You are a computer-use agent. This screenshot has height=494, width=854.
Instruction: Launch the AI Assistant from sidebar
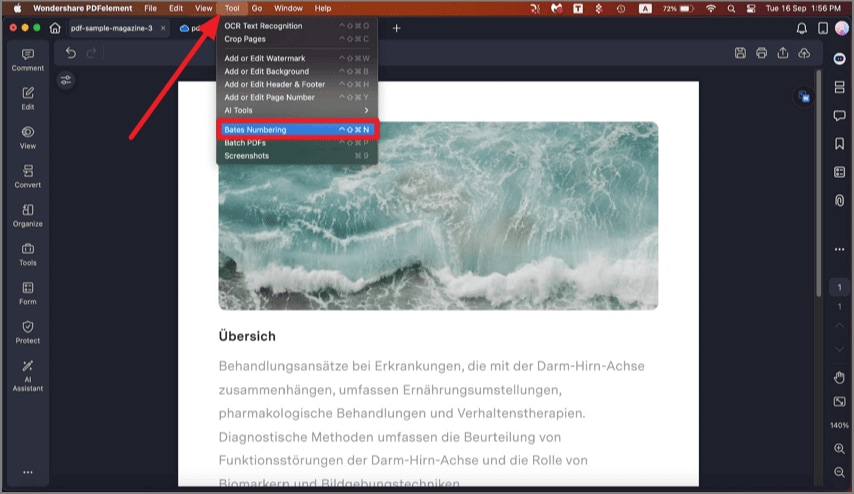pyautogui.click(x=28, y=376)
